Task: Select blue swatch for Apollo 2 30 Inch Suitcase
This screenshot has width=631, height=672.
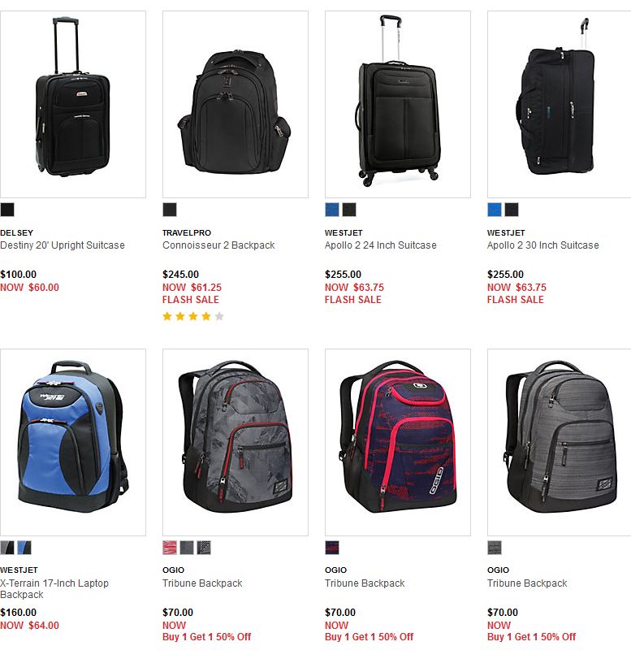Action: 495,210
